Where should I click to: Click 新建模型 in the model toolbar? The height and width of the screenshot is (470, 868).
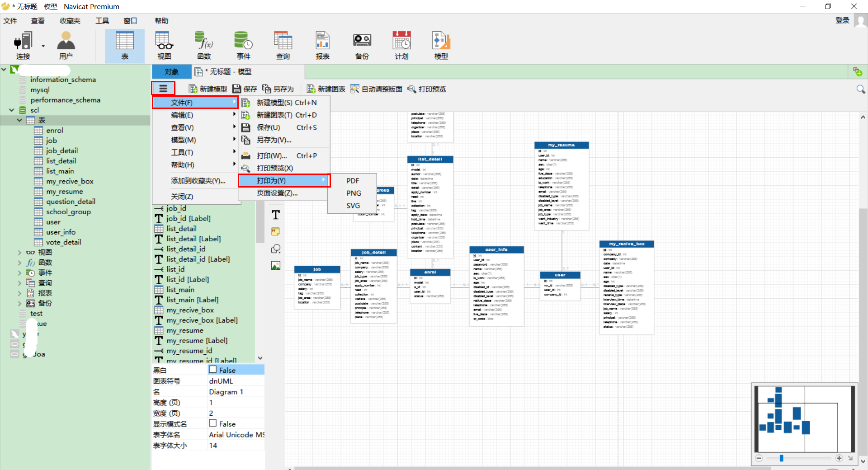tap(208, 89)
